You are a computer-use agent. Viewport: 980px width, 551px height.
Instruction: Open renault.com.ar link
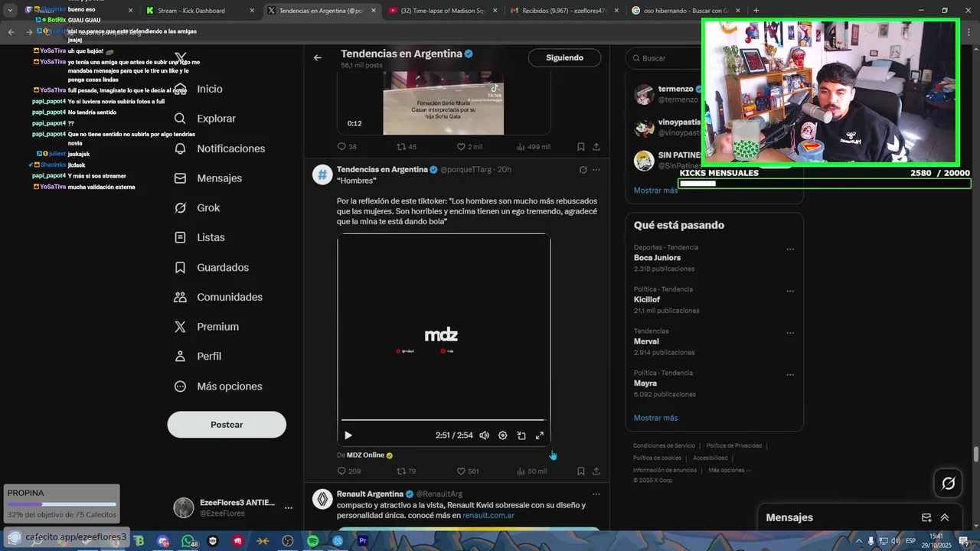click(x=488, y=516)
